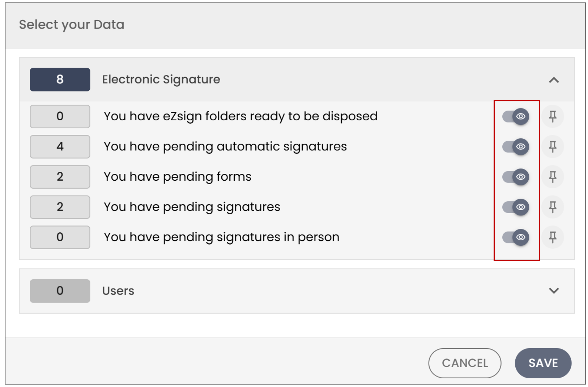Click the Users section title
Image resolution: width=588 pixels, height=387 pixels.
pos(118,291)
